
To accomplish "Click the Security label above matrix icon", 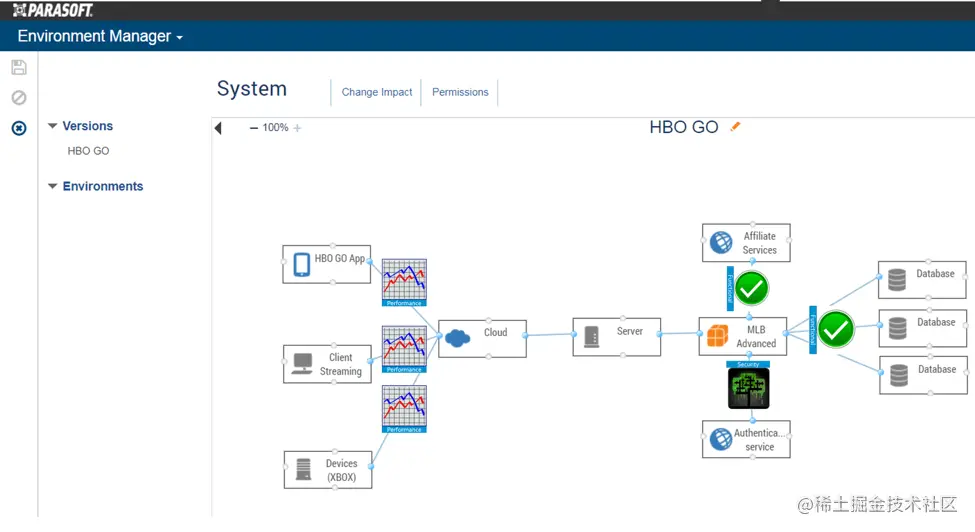I will tap(748, 365).
